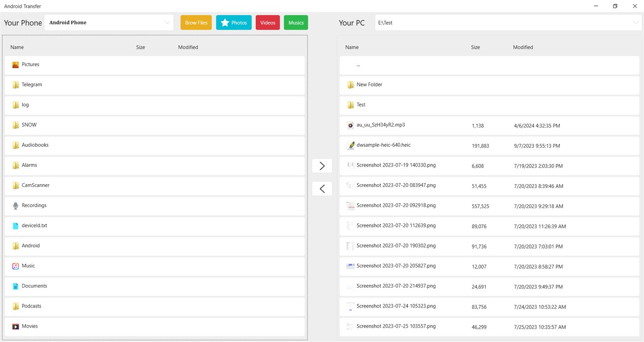Click the transfer-to-phone left arrow button
Screen dimensions: 644x342
tap(322, 188)
